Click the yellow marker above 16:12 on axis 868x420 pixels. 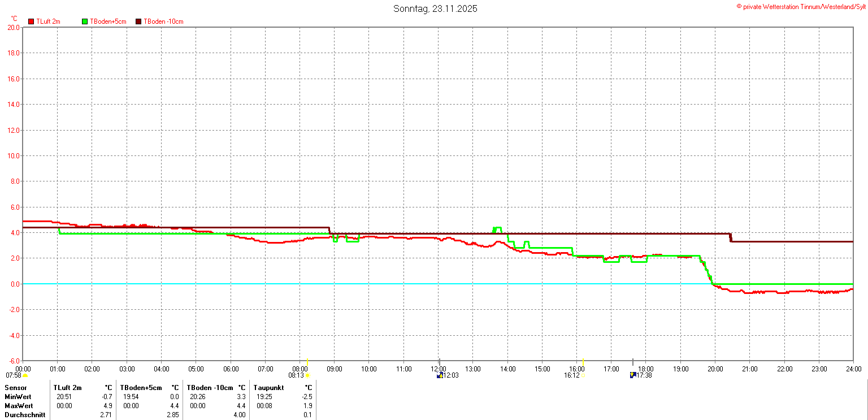[x=583, y=361]
